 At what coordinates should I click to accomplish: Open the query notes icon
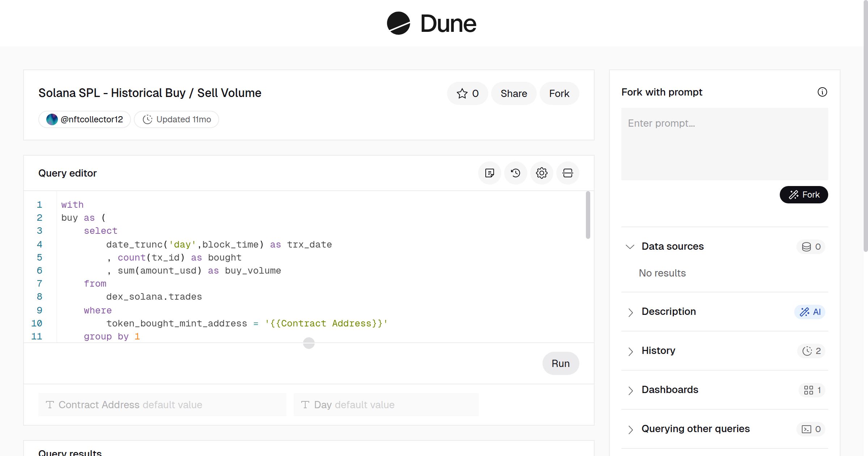coord(489,173)
